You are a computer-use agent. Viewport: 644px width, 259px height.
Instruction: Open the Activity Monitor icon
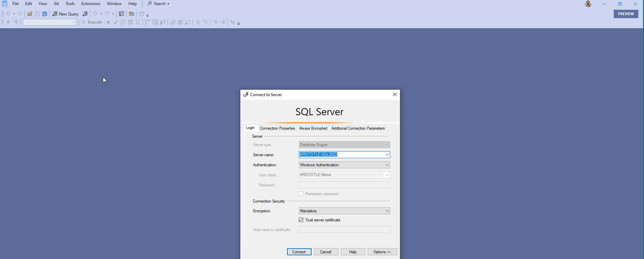[x=121, y=14]
